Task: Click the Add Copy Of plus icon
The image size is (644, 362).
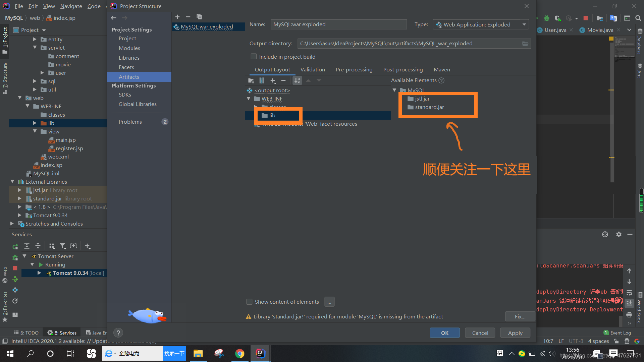Action: (273, 80)
